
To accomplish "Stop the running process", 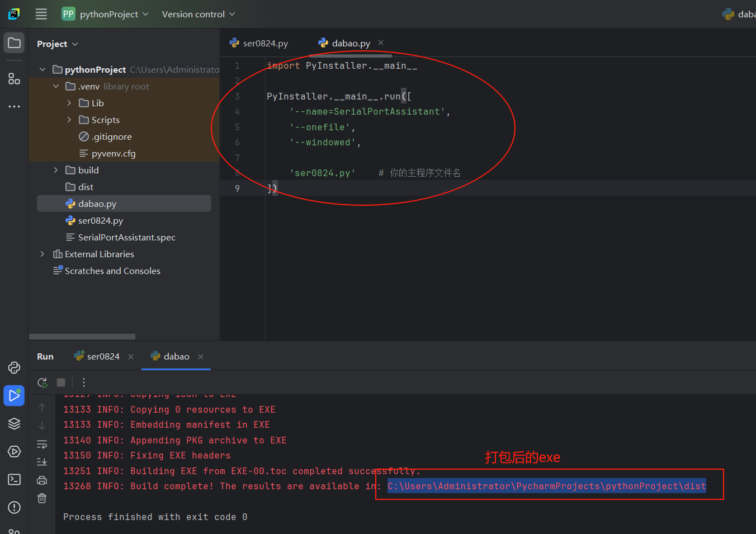I will [x=61, y=382].
